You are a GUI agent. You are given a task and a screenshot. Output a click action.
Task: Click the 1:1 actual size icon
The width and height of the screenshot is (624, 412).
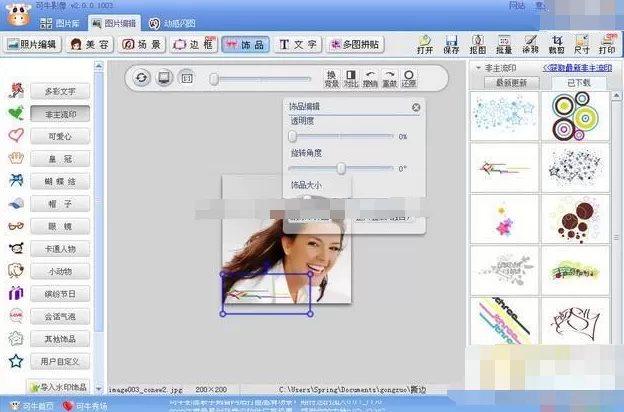(187, 78)
